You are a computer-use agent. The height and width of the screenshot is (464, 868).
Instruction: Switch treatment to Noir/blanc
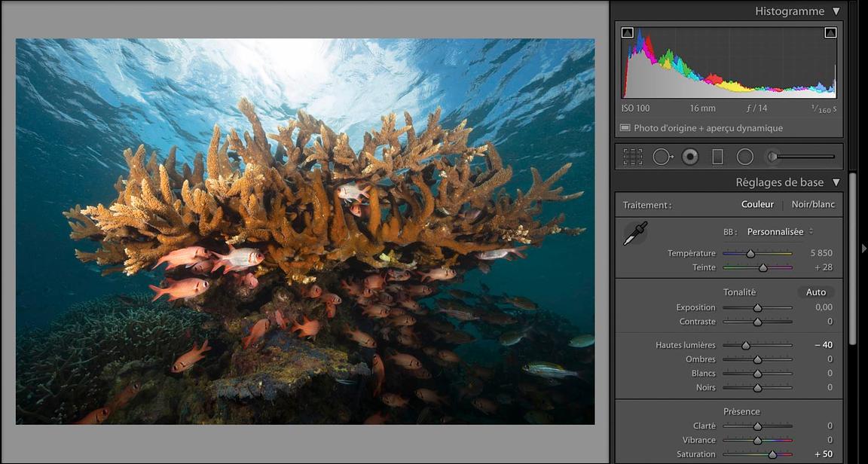[813, 204]
